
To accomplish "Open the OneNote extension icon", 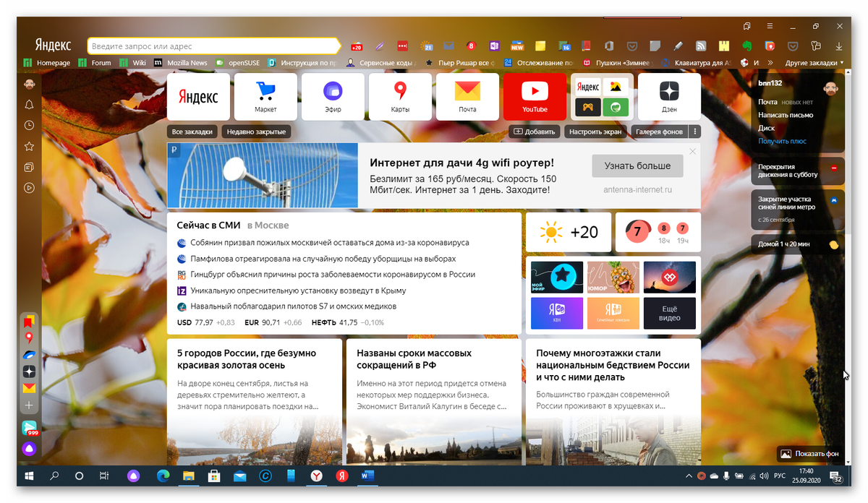I will [x=495, y=46].
